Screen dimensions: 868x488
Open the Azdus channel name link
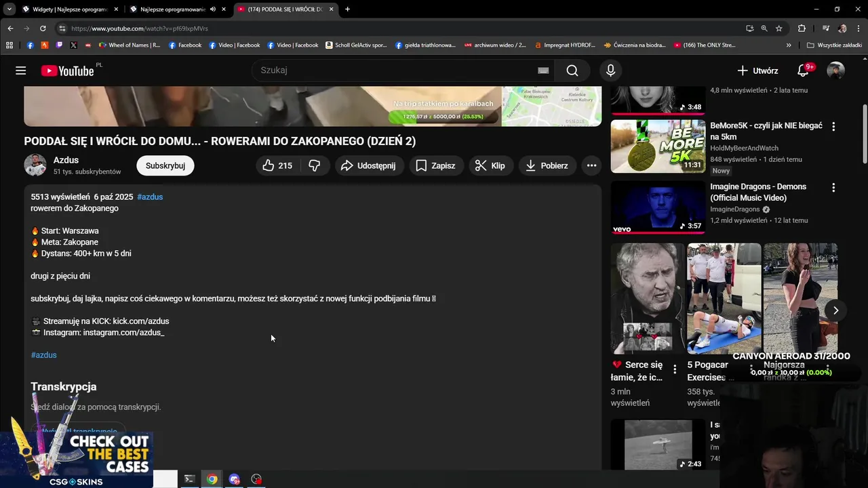tap(66, 160)
